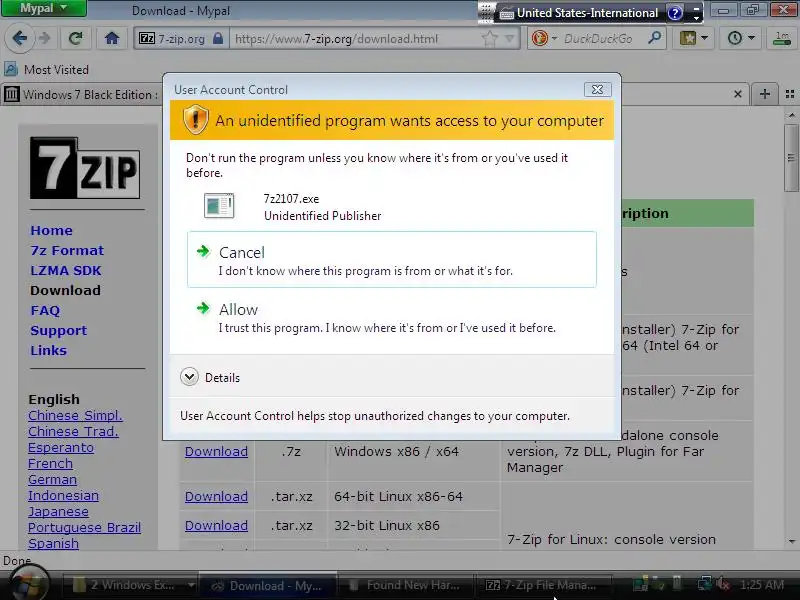Click the magnifier search icon
Screen dimensions: 800x600
pos(654,38)
